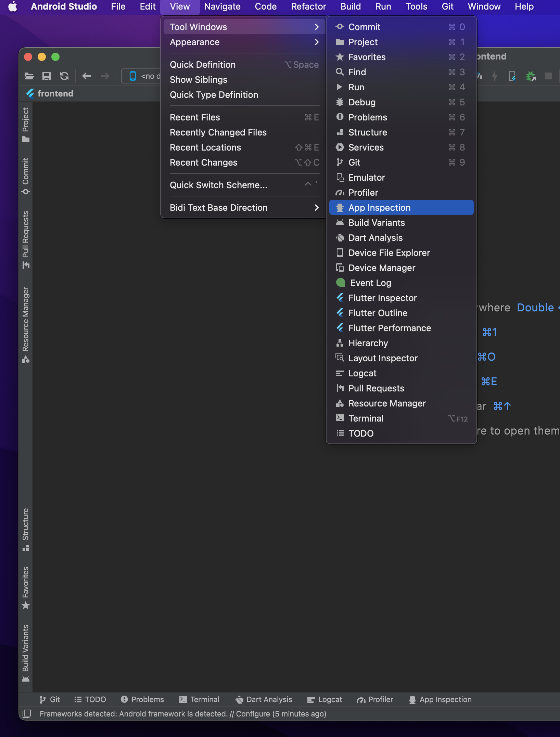Select Recently Changed Files menu entry
Image resolution: width=560 pixels, height=737 pixels.
tap(244, 132)
